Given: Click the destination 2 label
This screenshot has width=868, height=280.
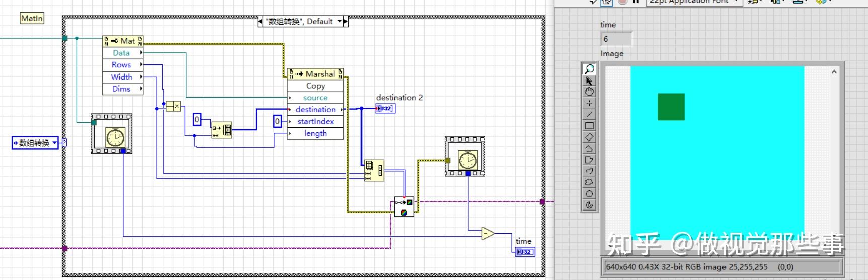Looking at the screenshot, I should (x=400, y=98).
